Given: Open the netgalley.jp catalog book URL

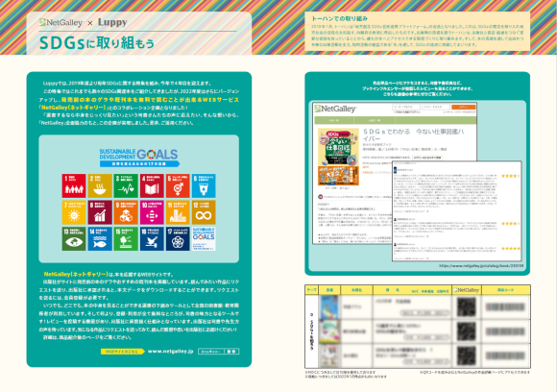Looking at the screenshot, I should pyautogui.click(x=481, y=265).
